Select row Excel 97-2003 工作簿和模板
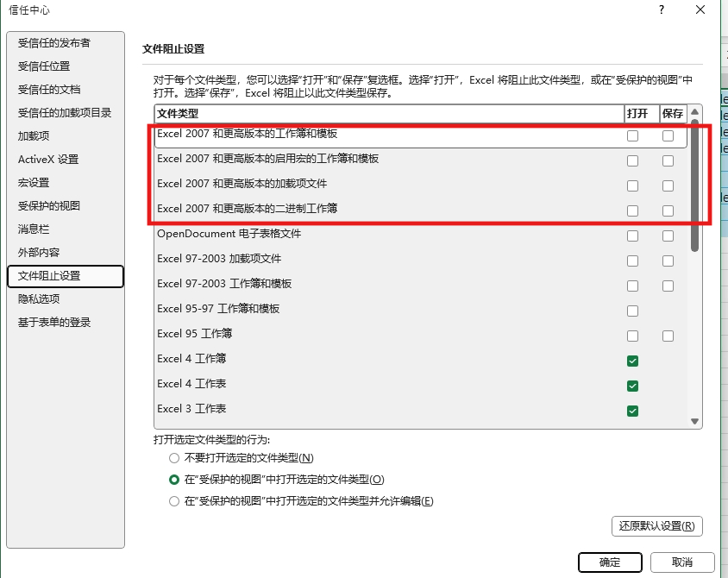 pyautogui.click(x=421, y=285)
